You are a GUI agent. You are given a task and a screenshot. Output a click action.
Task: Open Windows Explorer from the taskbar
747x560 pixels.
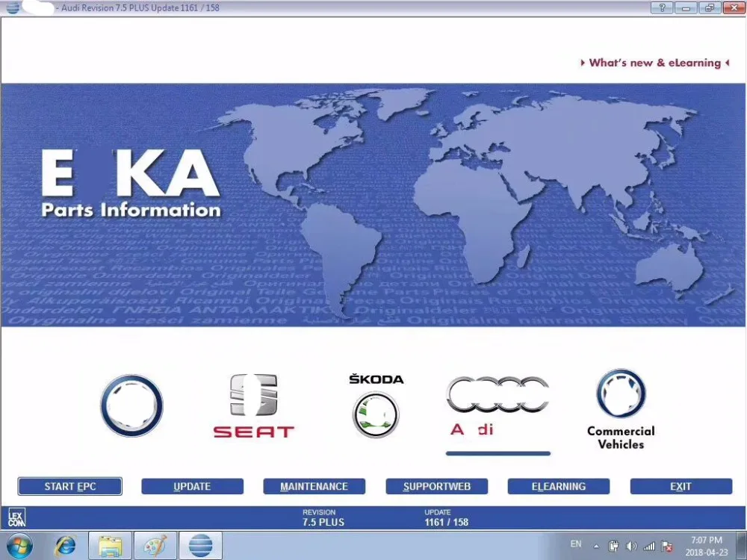pyautogui.click(x=110, y=547)
